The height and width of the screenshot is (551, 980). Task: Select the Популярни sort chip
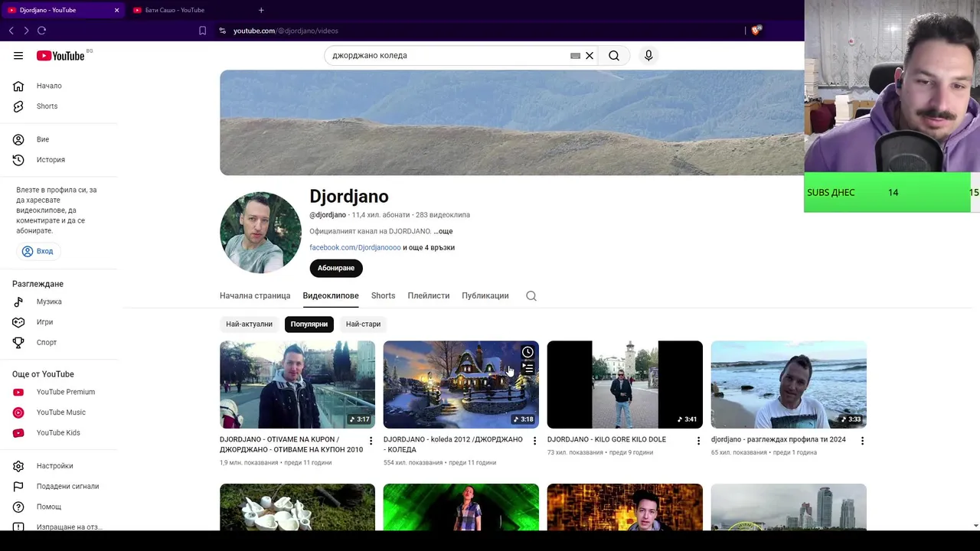(x=309, y=324)
